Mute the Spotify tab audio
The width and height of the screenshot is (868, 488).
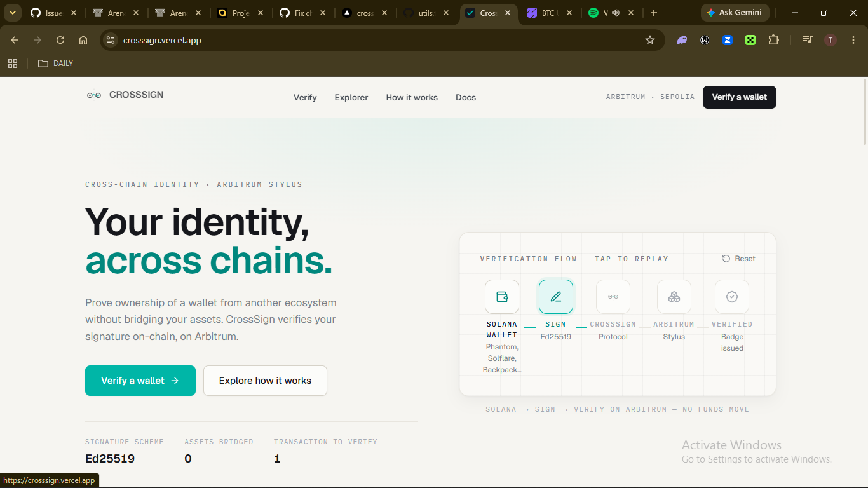[x=615, y=13]
